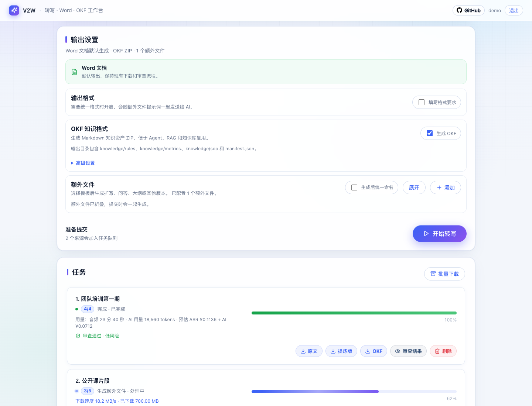Click the 100% label
532x406 pixels.
click(x=450, y=320)
